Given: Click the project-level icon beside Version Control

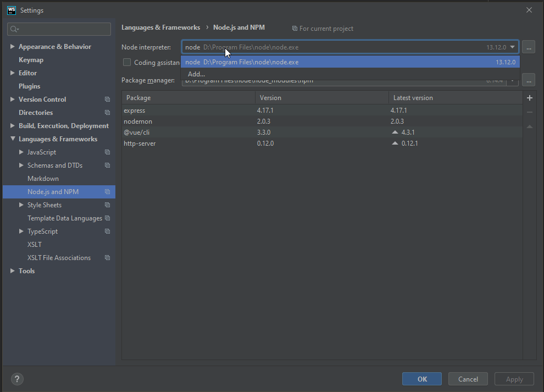Looking at the screenshot, I should point(108,100).
